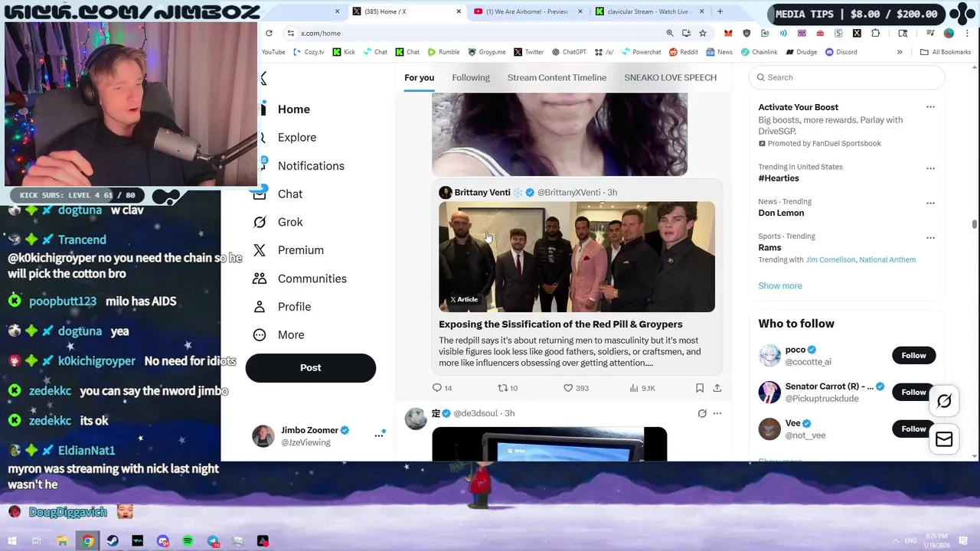The width and height of the screenshot is (980, 551).
Task: Repost the Brittany Venti post
Action: [508, 388]
